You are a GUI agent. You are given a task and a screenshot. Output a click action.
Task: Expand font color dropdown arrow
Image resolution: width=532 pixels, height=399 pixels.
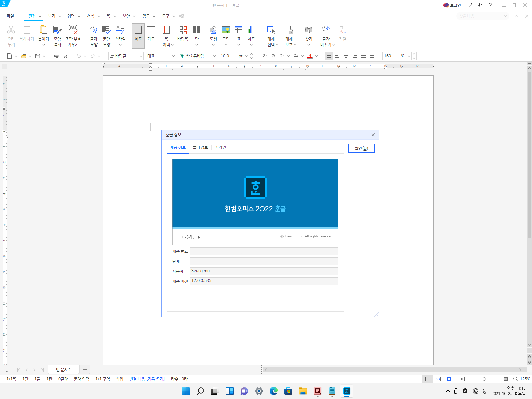click(316, 56)
